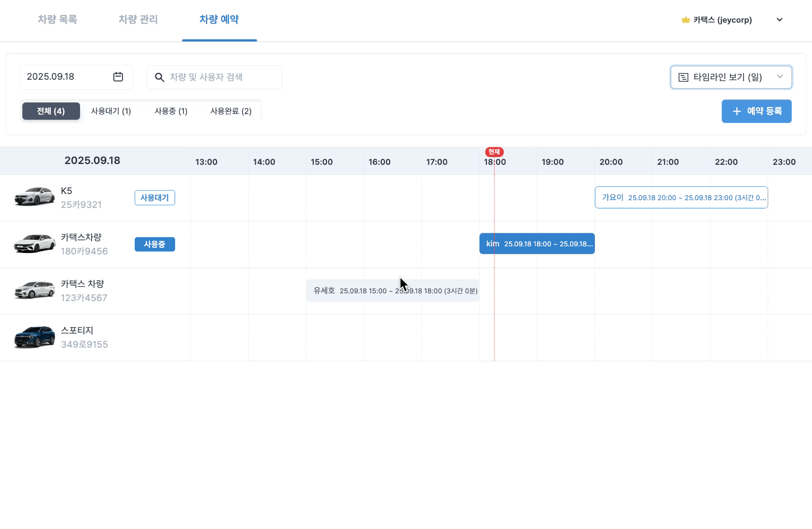Open the calendar date picker icon
The image size is (812, 529).
118,77
